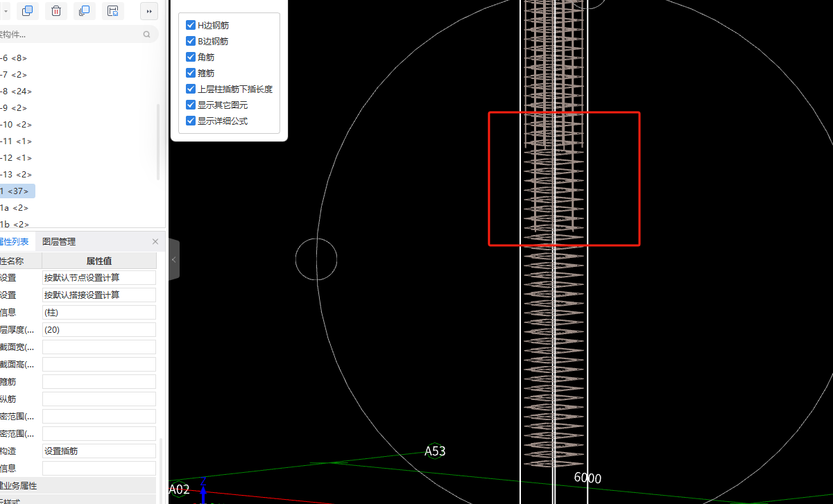The width and height of the screenshot is (833, 504).
Task: Toggle the 角筋 checkbox
Action: pyautogui.click(x=191, y=57)
